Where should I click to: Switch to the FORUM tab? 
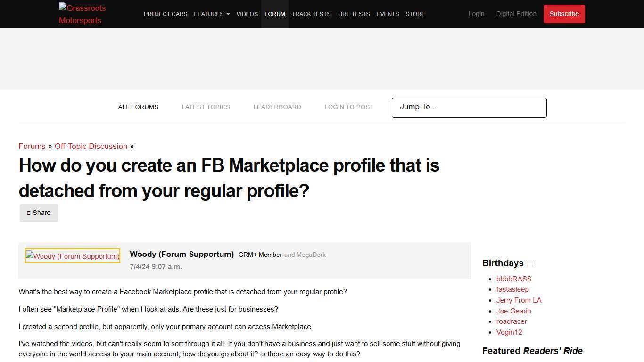coord(275,14)
